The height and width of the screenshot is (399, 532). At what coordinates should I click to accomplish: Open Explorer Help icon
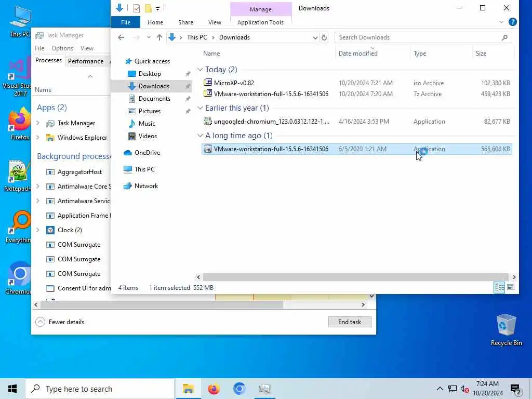512,22
